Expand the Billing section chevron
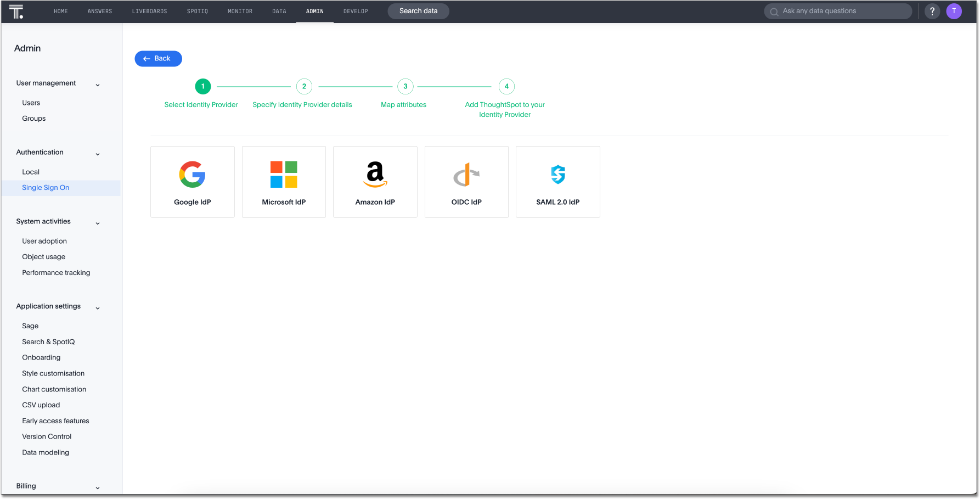Image resolution: width=980 pixels, height=499 pixels. (98, 487)
